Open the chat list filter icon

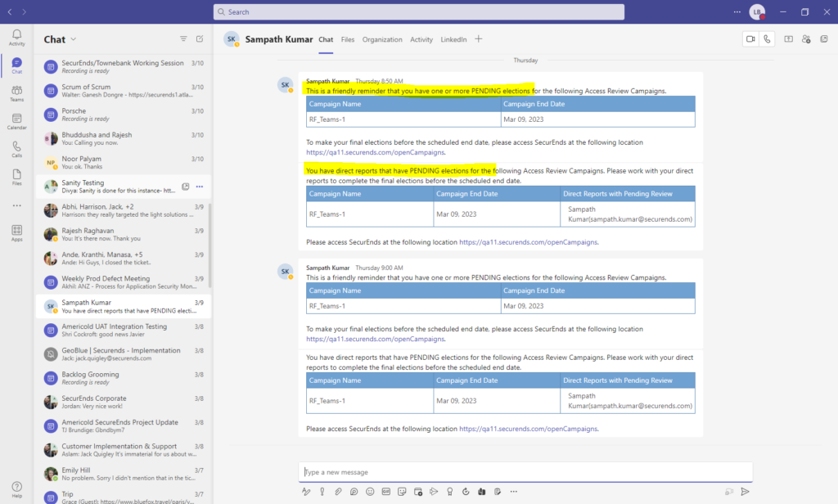coord(183,39)
